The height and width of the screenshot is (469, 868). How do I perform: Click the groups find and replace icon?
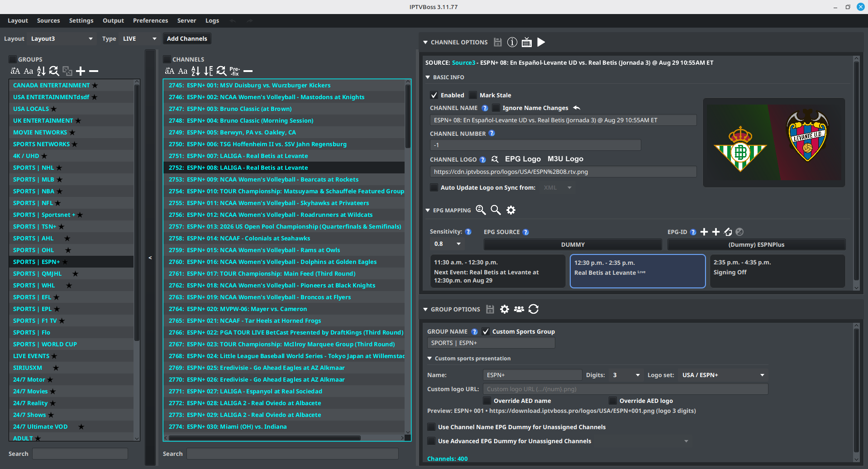click(54, 71)
